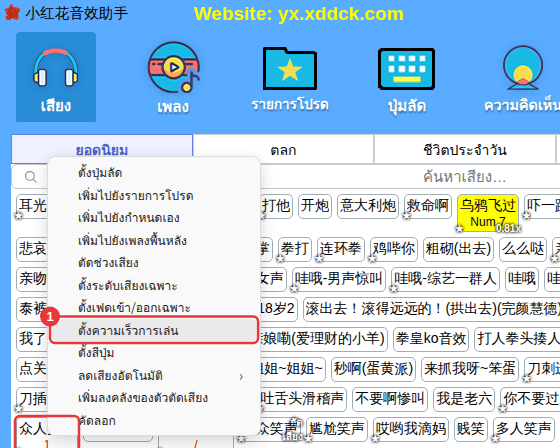
Task: Play the 粗砌(出去) sound
Action: 459,249
